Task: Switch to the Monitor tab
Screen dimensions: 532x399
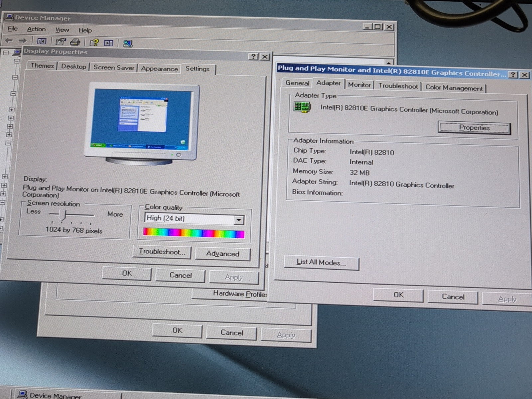Action: (x=359, y=85)
